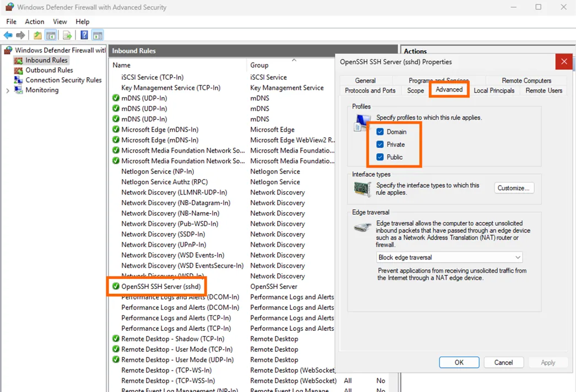Open the Action menu
Screen dimensions: 576x392
click(x=35, y=22)
